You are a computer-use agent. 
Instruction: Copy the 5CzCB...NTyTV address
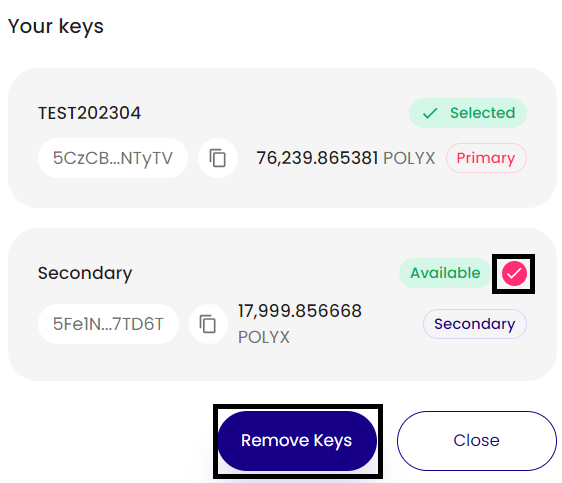(x=218, y=158)
